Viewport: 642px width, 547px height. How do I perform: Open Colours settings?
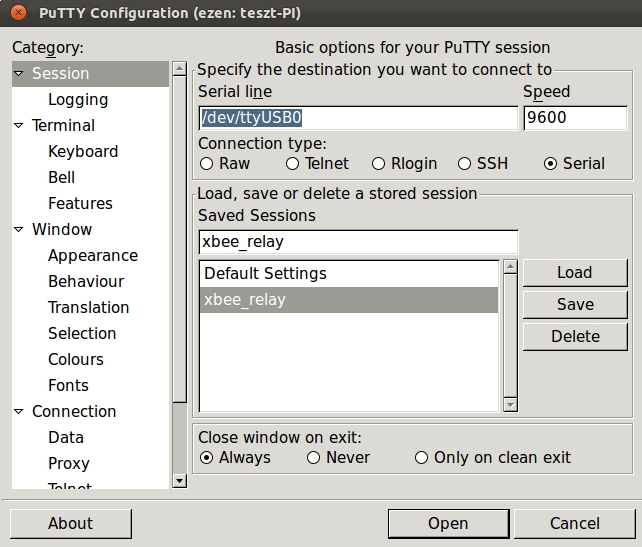(76, 359)
